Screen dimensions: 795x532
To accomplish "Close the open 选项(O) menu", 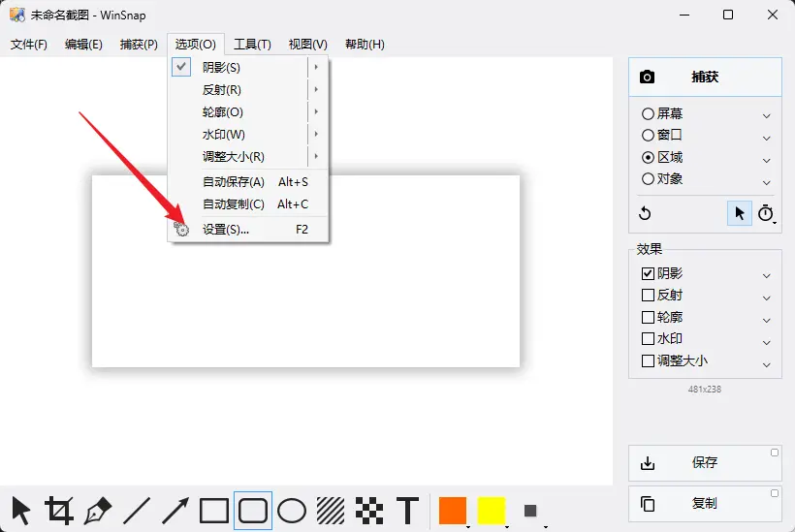I will pos(196,45).
